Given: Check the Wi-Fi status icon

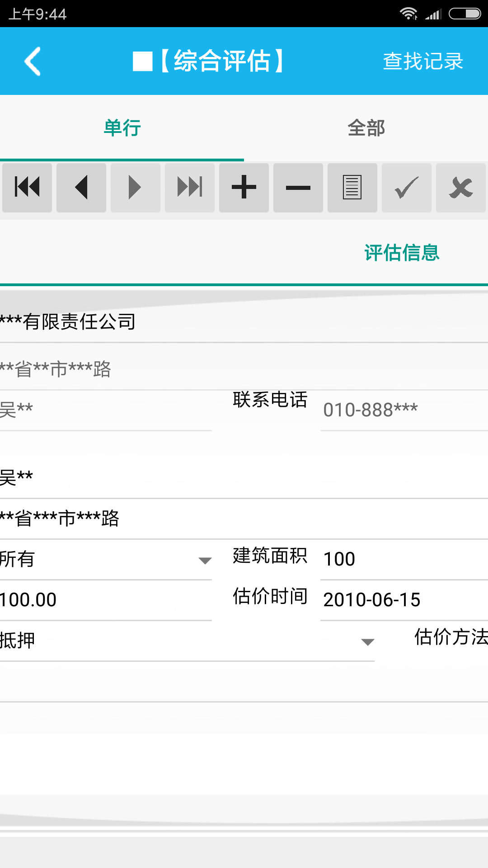Looking at the screenshot, I should pos(408,14).
